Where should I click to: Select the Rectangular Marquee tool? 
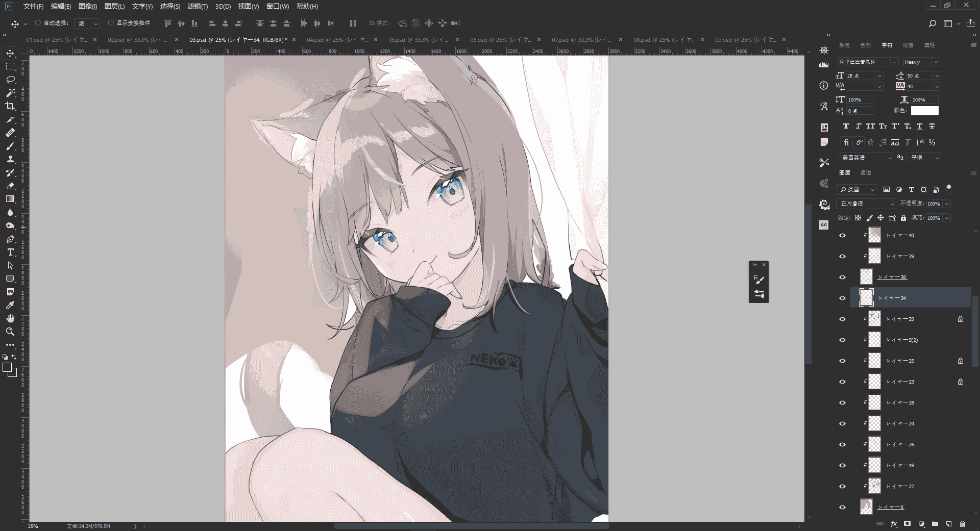tap(10, 66)
